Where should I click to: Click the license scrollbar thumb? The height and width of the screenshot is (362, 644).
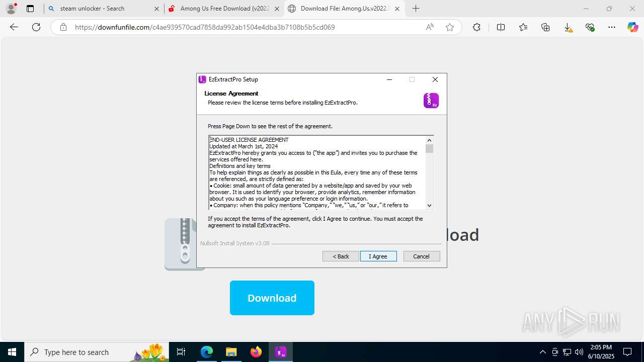(429, 148)
